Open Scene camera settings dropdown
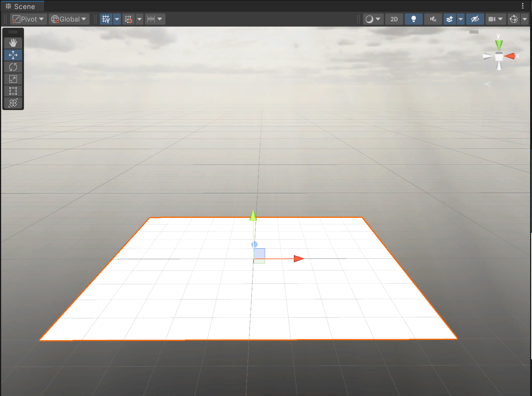532x396 pixels. point(495,19)
